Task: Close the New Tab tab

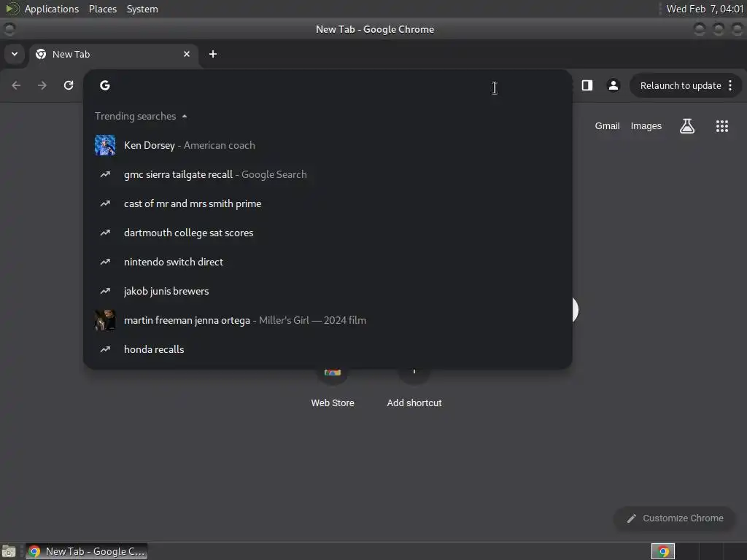Action: click(187, 54)
